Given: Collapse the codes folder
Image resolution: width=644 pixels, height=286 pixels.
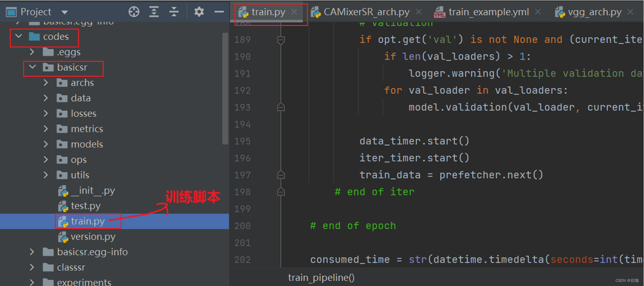Looking at the screenshot, I should [x=18, y=36].
